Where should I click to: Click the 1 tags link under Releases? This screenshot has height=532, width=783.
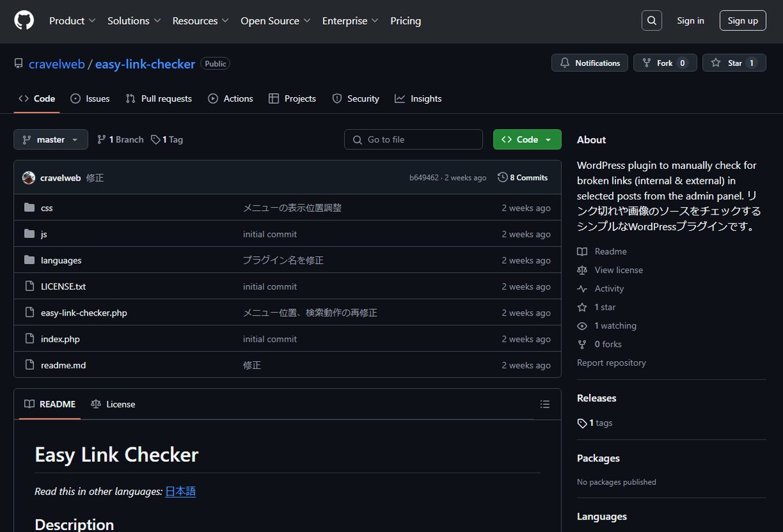594,423
